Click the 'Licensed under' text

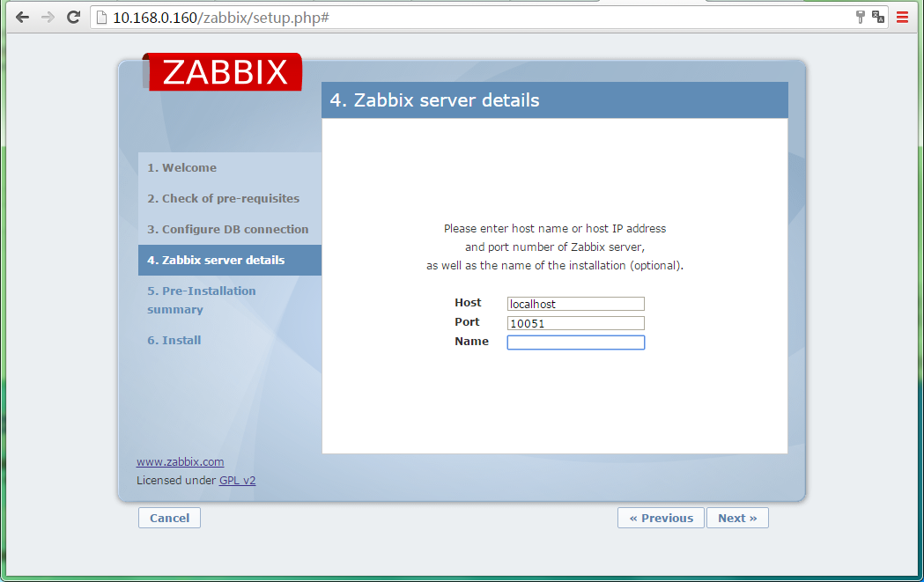176,480
